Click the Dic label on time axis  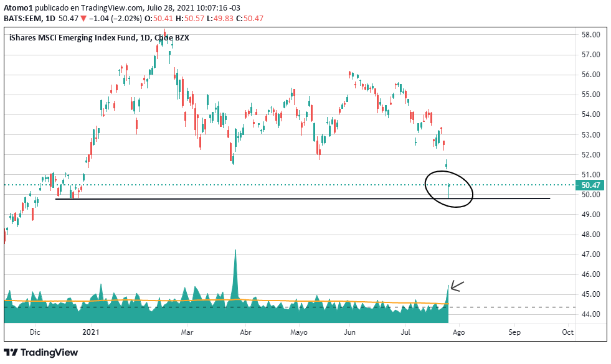[35, 332]
